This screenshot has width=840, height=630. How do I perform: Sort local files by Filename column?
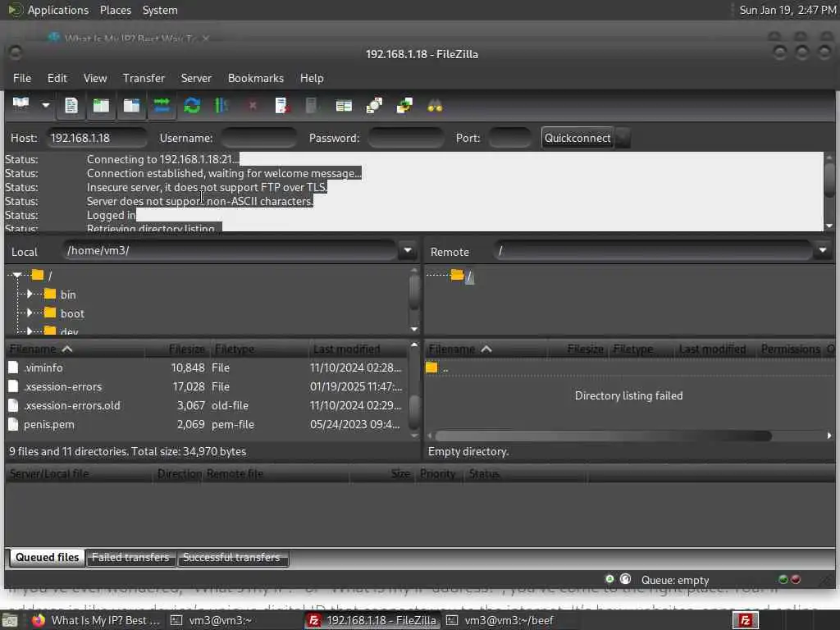tap(75, 349)
